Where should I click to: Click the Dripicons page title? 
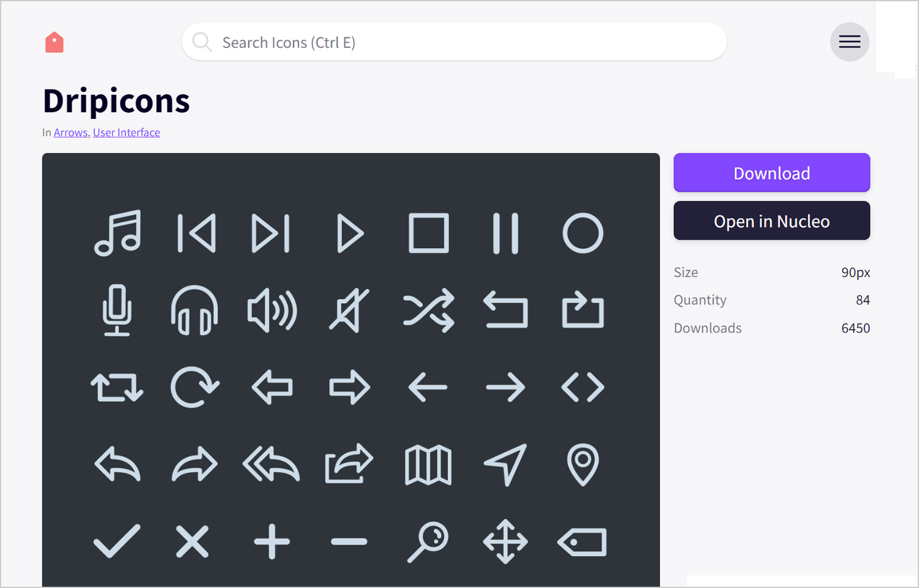pyautogui.click(x=116, y=100)
